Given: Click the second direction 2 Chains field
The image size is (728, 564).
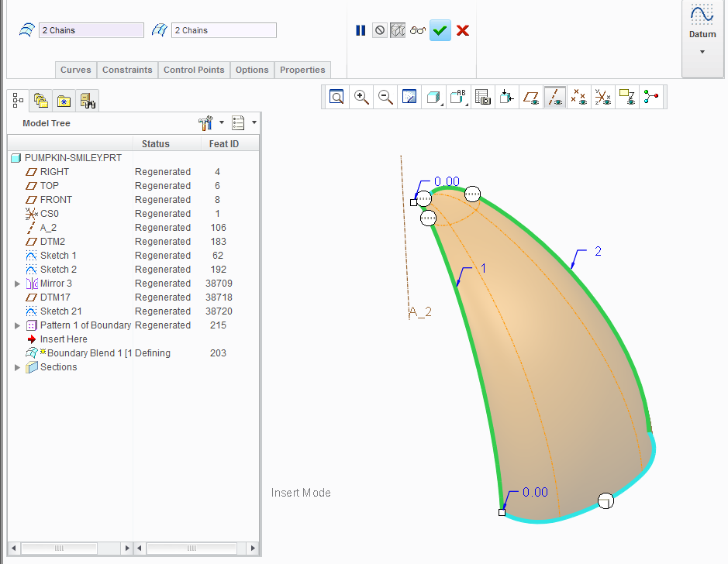Looking at the screenshot, I should pos(224,30).
